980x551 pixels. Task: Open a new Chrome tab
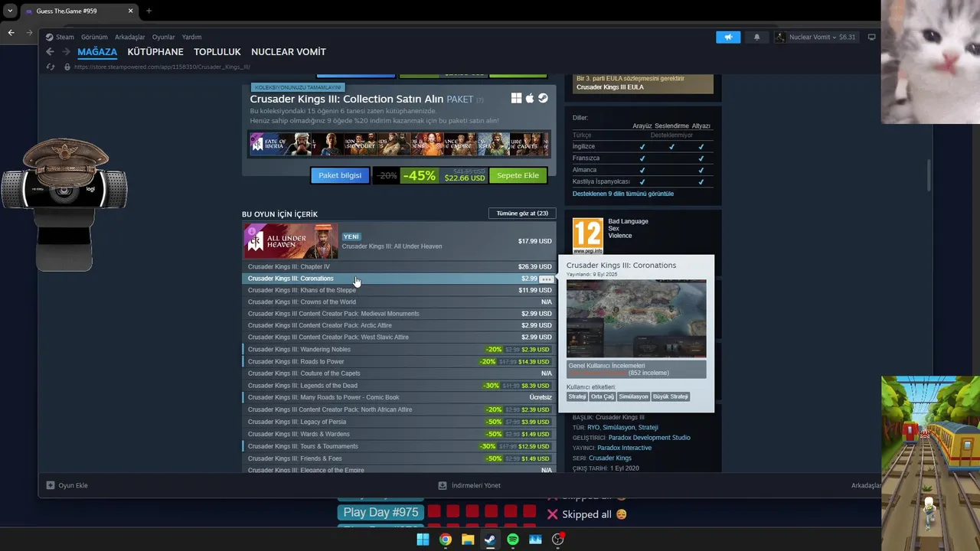click(x=149, y=11)
